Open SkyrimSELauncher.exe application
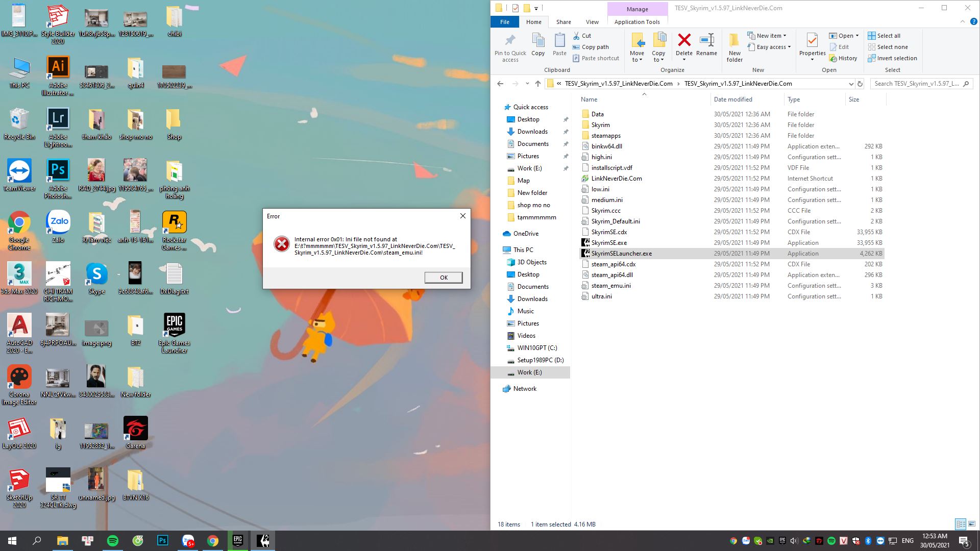 coord(621,254)
